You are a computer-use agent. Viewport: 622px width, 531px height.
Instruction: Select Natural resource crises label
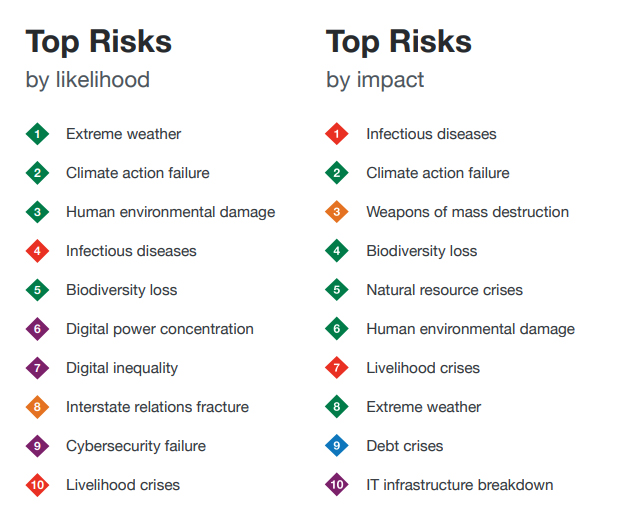pos(444,290)
